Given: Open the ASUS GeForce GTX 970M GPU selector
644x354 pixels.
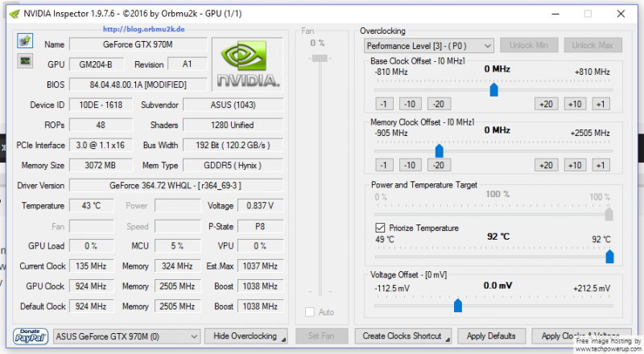Looking at the screenshot, I should pyautogui.click(x=127, y=336).
